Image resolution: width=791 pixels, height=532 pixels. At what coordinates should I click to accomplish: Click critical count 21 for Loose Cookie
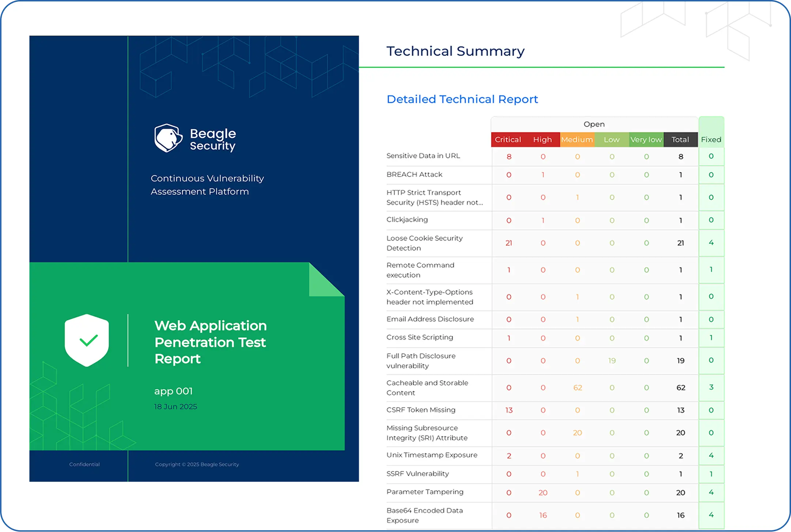click(x=509, y=243)
